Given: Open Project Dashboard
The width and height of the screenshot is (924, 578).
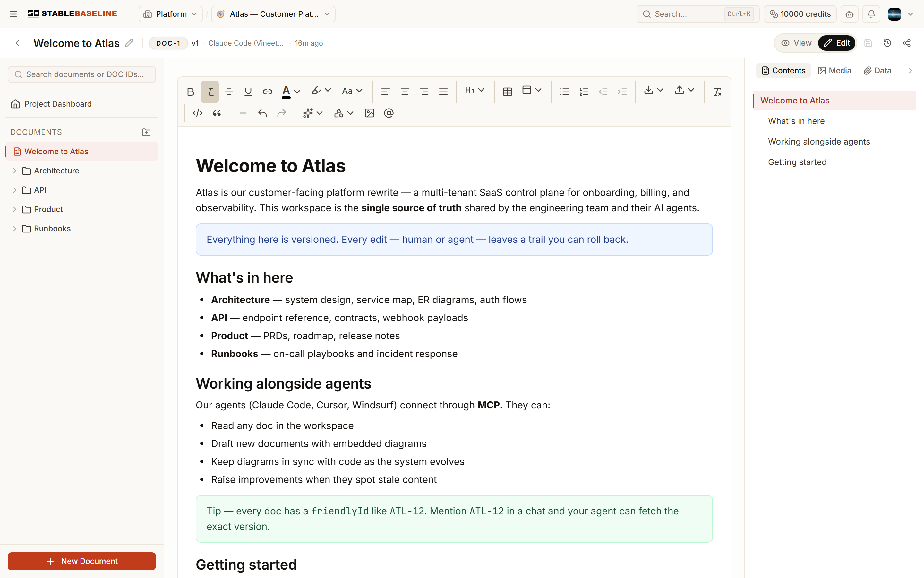Looking at the screenshot, I should 82,104.
